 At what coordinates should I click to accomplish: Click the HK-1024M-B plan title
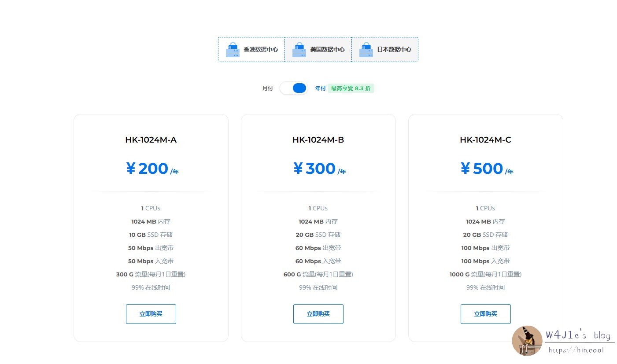[x=318, y=140]
